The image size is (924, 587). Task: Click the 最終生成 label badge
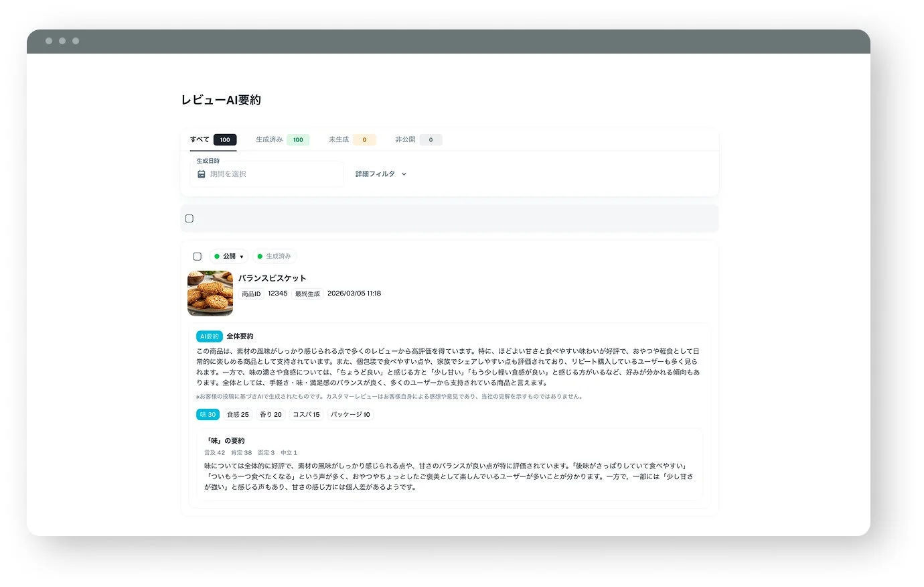point(307,293)
